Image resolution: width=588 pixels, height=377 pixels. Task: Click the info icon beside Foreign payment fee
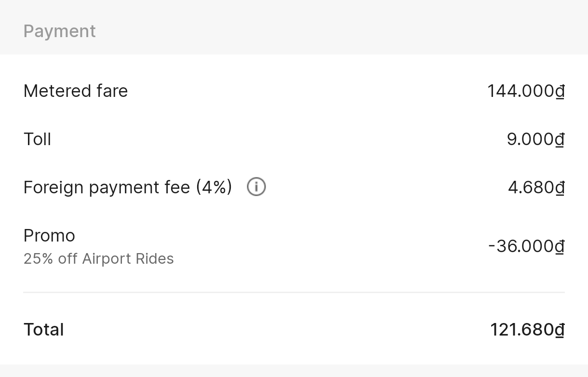(256, 187)
